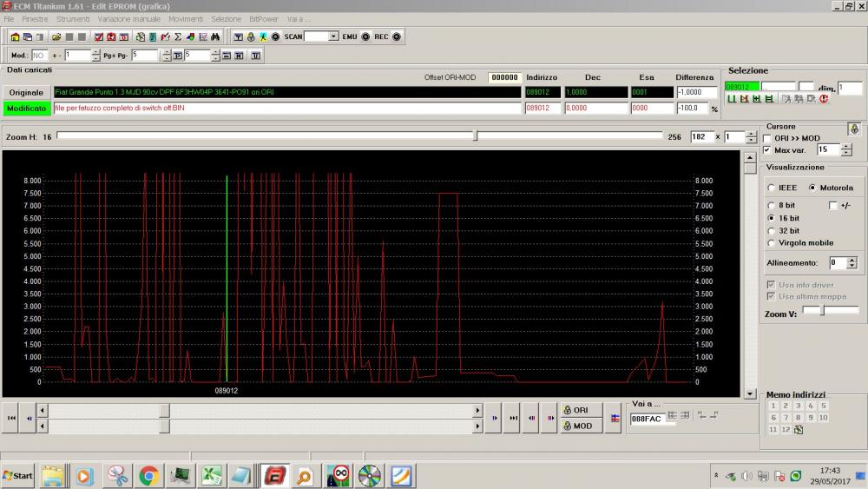
Task: Click the first green selection bracket icon
Action: click(732, 98)
